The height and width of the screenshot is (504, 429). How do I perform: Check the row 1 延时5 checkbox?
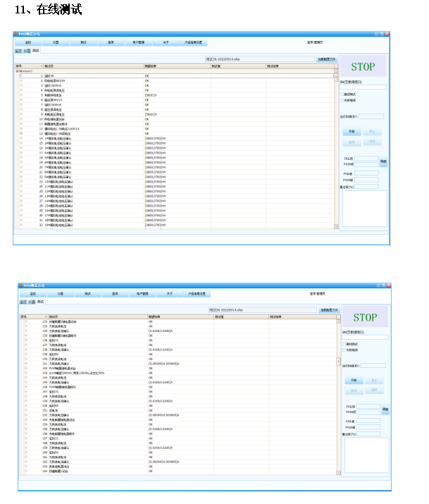(x=21, y=75)
